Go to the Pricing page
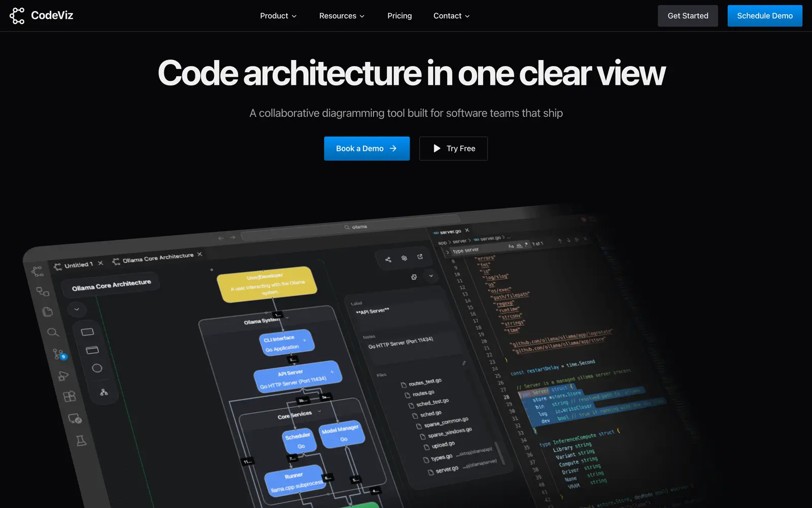Viewport: 812px width, 508px height. (x=399, y=16)
